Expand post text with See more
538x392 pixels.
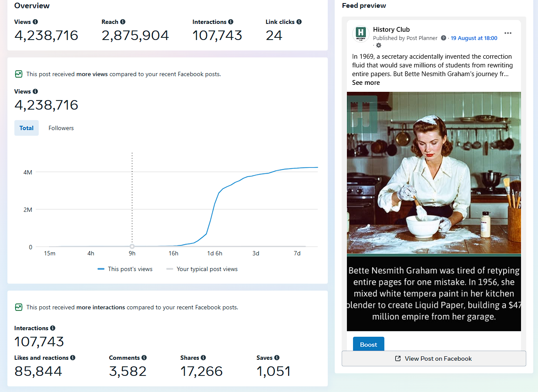[x=366, y=83]
